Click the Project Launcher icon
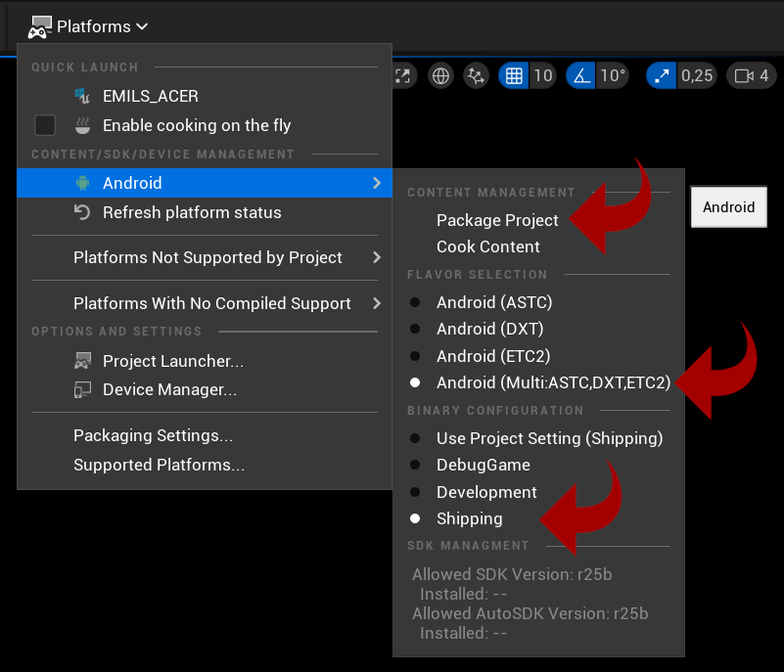The width and height of the screenshot is (784, 672). [x=82, y=361]
